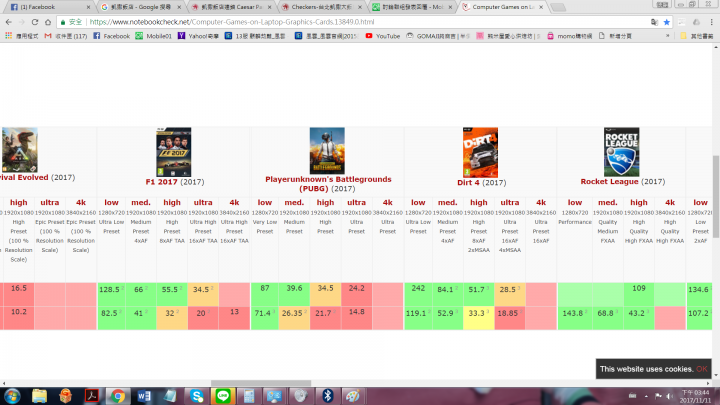
Task: Click the Dirt 4 title link
Action: [468, 182]
